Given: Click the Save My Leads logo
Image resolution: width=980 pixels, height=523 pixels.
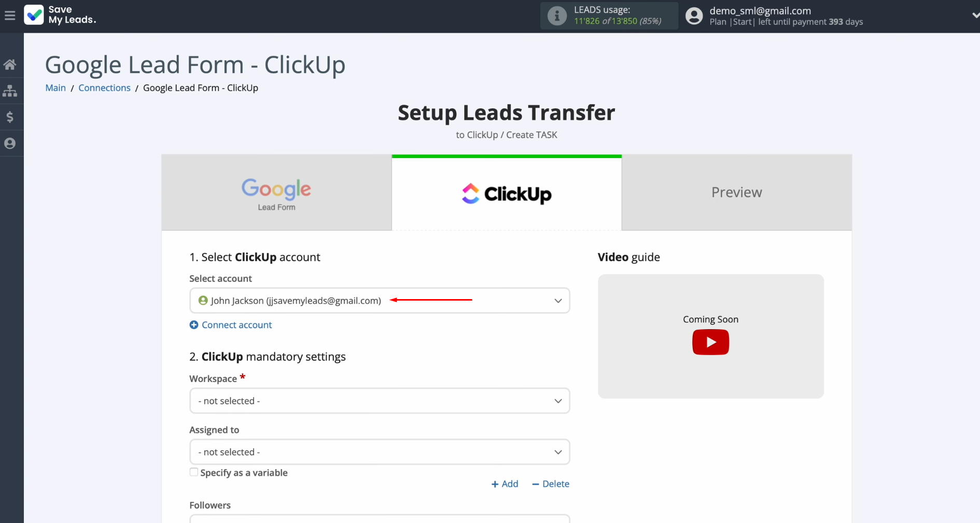Looking at the screenshot, I should (60, 15).
